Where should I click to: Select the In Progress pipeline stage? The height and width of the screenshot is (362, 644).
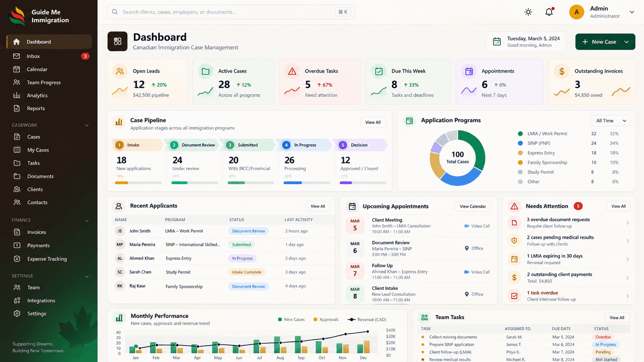tap(305, 145)
